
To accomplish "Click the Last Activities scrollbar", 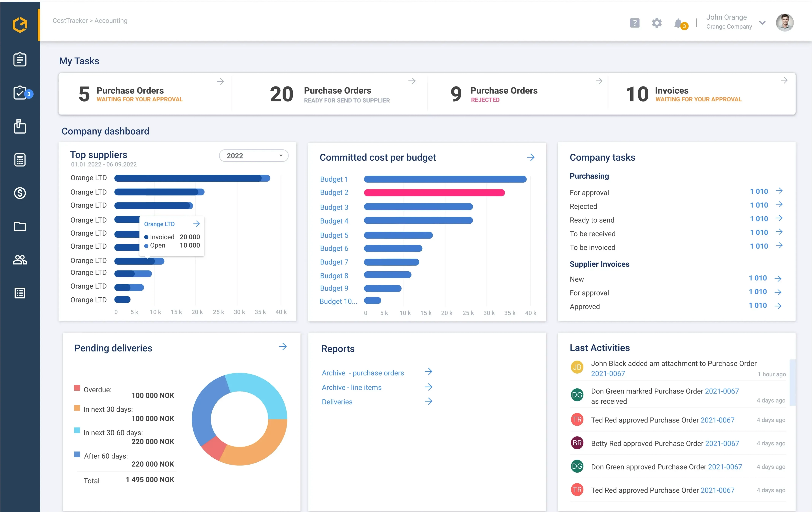I will click(793, 382).
